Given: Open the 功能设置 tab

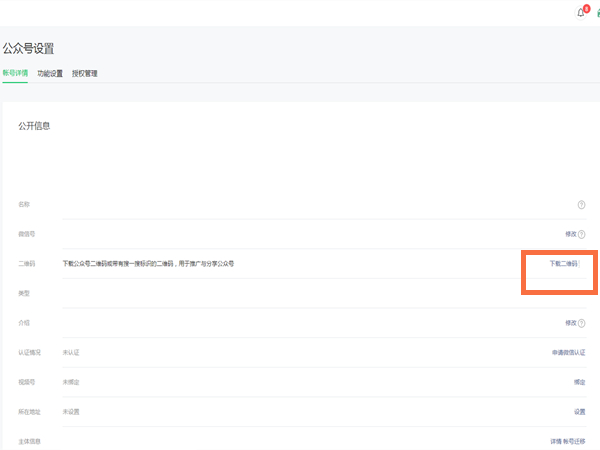Looking at the screenshot, I should tap(50, 73).
